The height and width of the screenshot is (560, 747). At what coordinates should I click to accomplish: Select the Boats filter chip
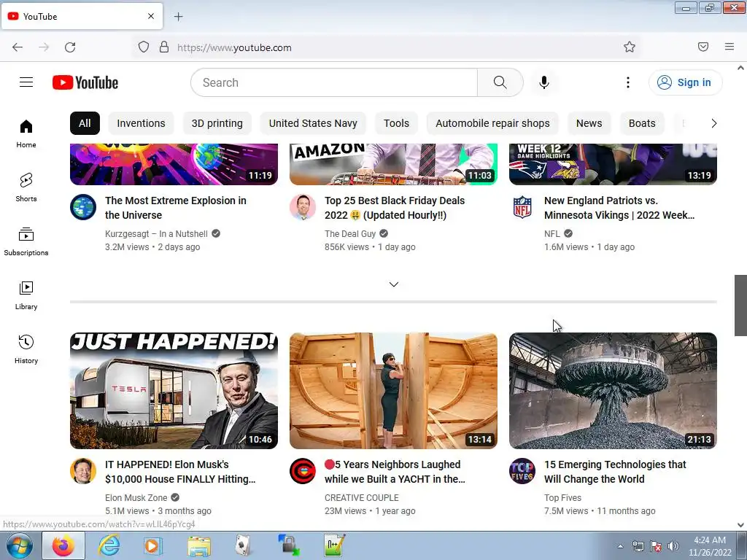coord(642,123)
